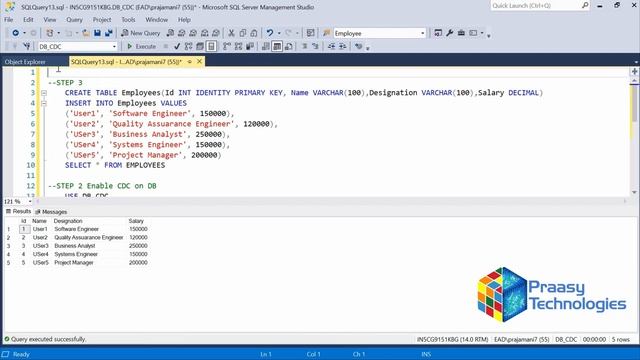Comment out the selected lines

tap(304, 47)
